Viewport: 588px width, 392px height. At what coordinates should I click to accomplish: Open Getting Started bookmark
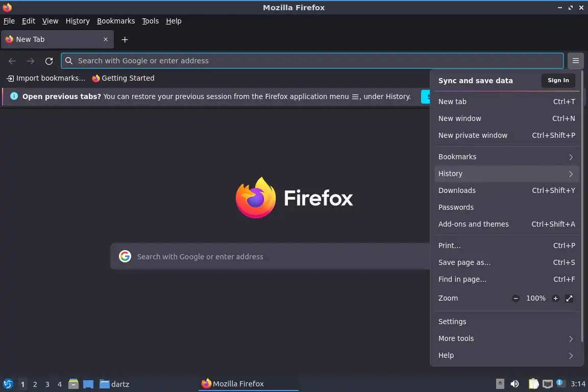coord(123,78)
